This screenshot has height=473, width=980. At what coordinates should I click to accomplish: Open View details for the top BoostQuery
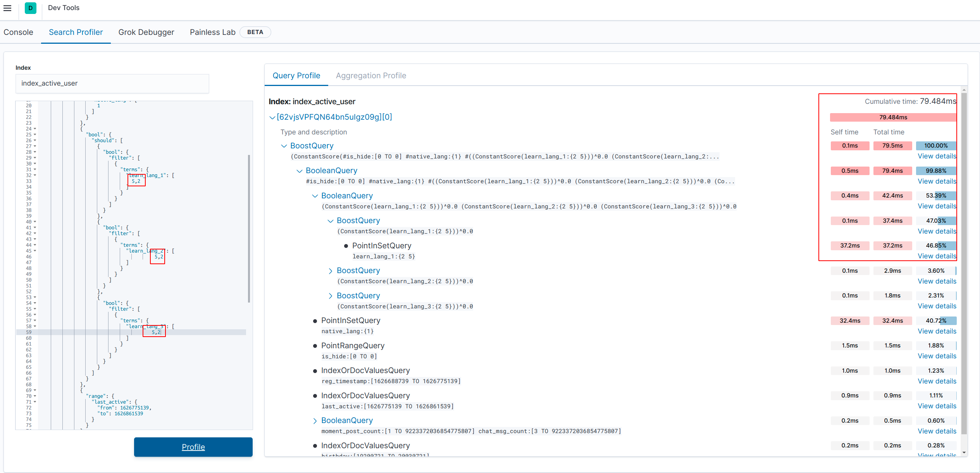(937, 156)
